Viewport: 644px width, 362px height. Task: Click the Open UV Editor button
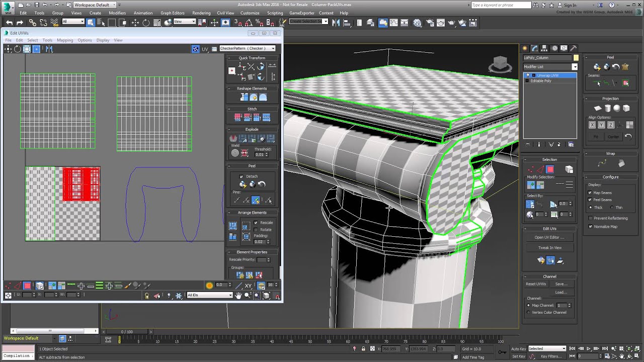click(x=549, y=237)
